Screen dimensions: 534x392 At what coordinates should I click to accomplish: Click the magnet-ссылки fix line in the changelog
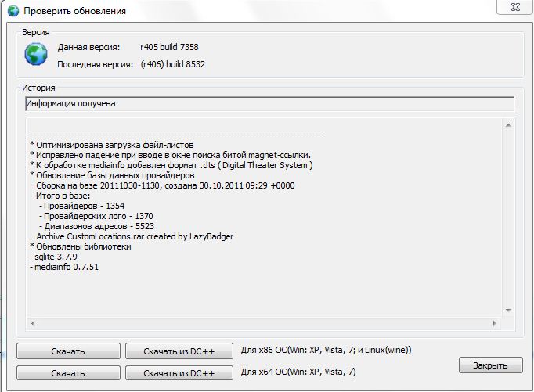[170, 155]
